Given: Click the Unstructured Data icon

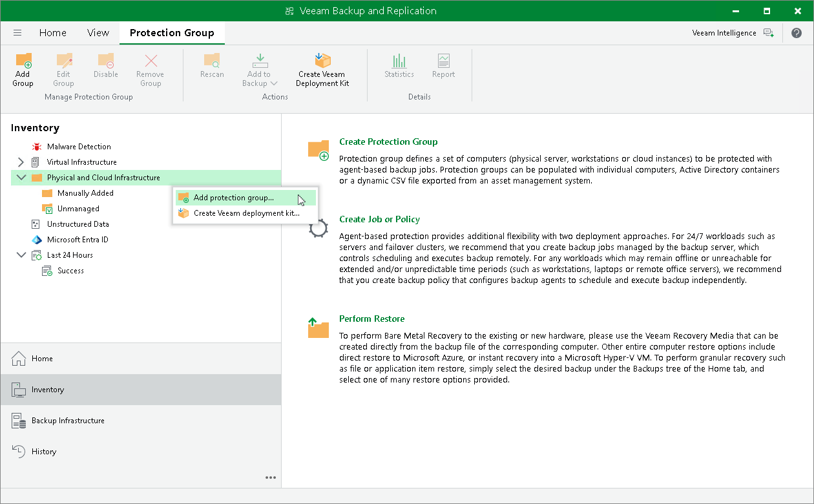Looking at the screenshot, I should 36,224.
